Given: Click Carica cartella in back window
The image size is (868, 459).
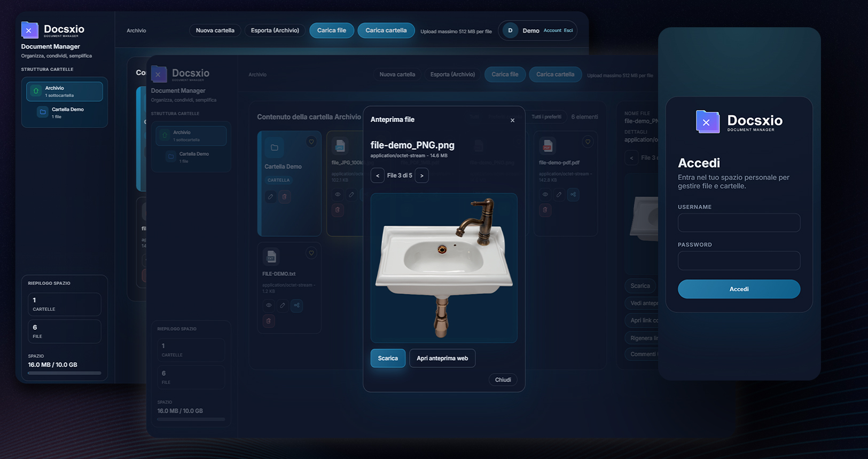Looking at the screenshot, I should pyautogui.click(x=386, y=30).
